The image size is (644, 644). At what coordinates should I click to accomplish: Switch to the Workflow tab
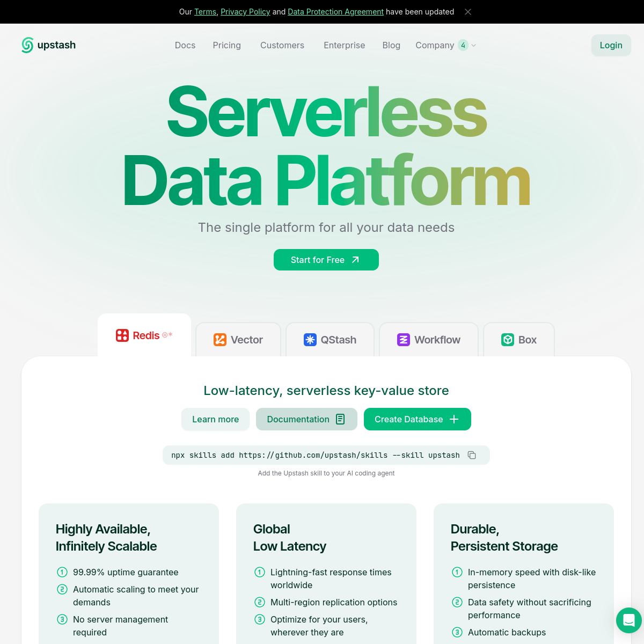(429, 340)
